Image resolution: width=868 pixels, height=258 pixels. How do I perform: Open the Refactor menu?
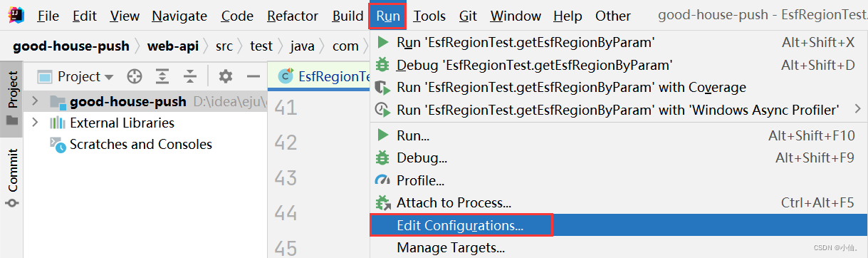(293, 16)
